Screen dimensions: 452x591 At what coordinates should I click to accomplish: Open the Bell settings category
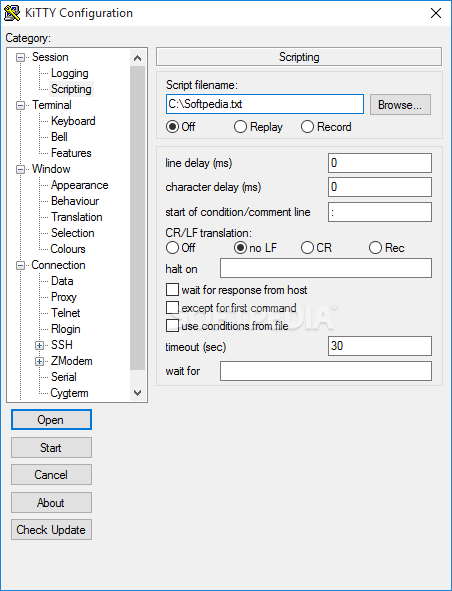[59, 137]
